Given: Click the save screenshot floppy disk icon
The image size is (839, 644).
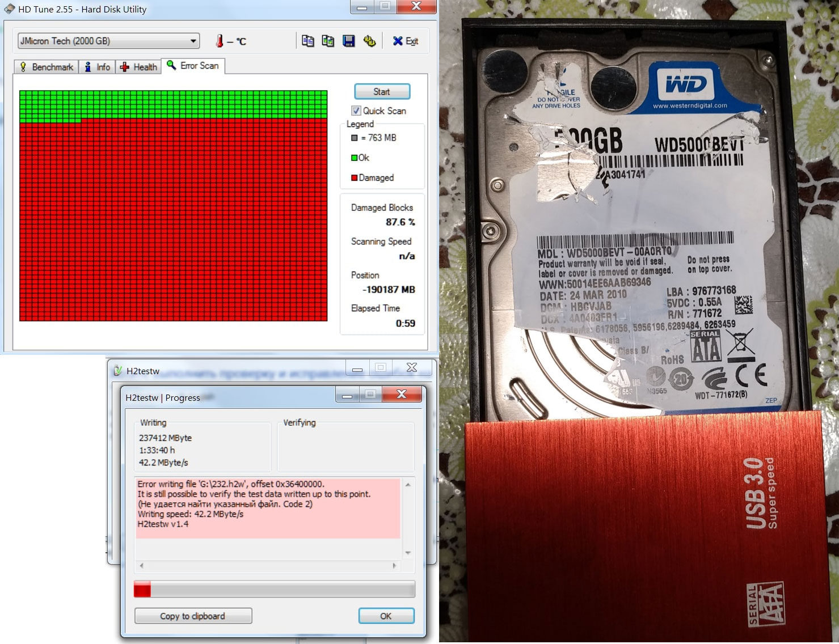Looking at the screenshot, I should pyautogui.click(x=349, y=41).
